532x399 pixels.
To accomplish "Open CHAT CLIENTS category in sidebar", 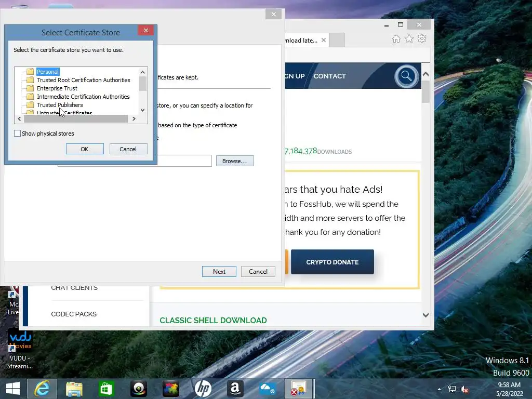I will [74, 288].
